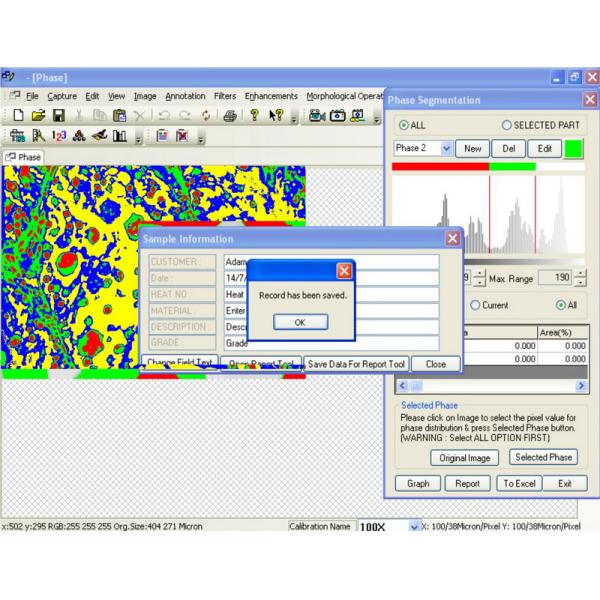Select the ALL radio button

click(x=404, y=125)
